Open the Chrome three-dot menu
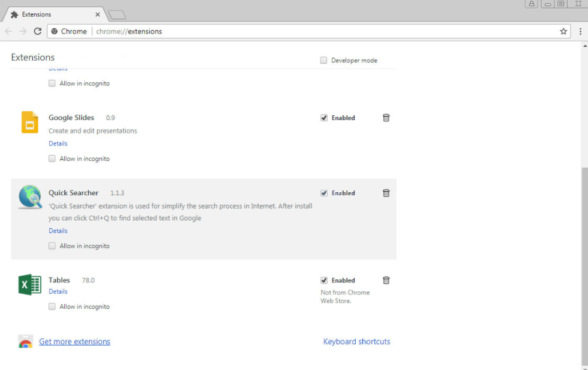588x370 pixels. (580, 31)
